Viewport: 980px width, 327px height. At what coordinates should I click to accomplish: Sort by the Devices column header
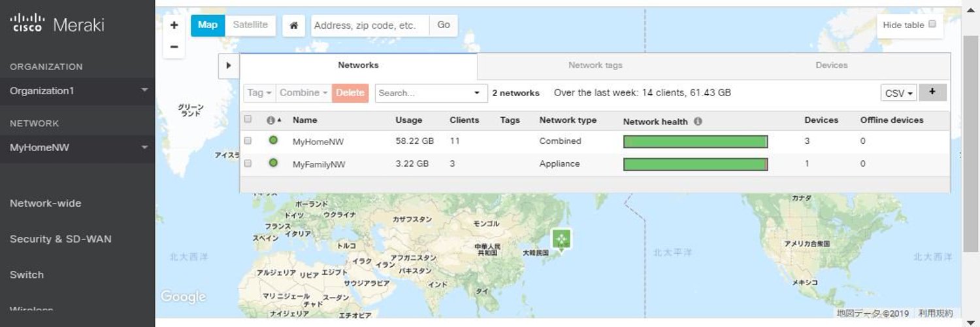click(822, 120)
